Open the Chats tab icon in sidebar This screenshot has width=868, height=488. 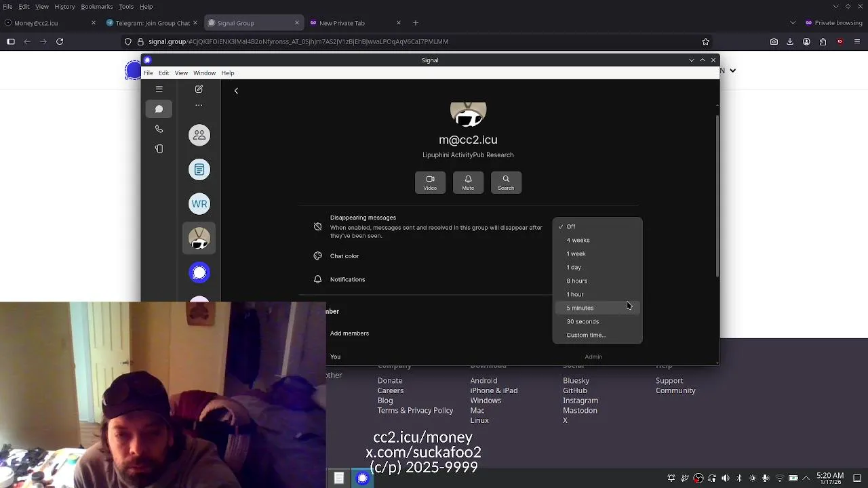click(159, 109)
